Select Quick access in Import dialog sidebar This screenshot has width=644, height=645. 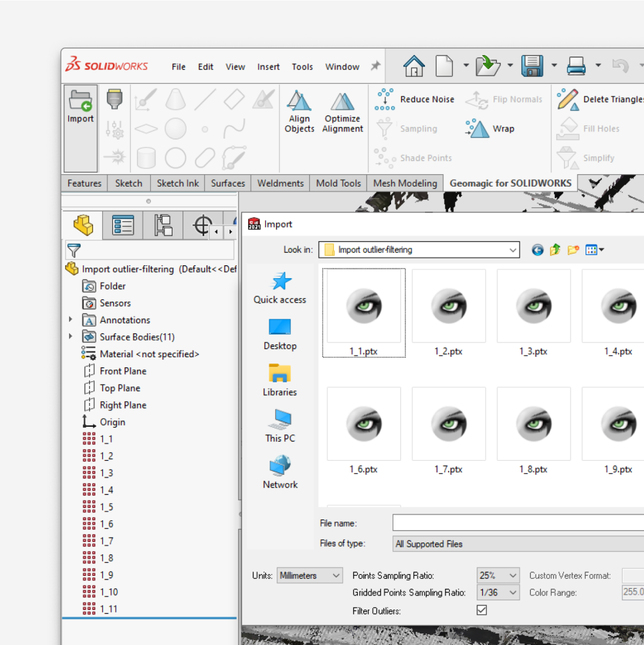click(x=280, y=288)
